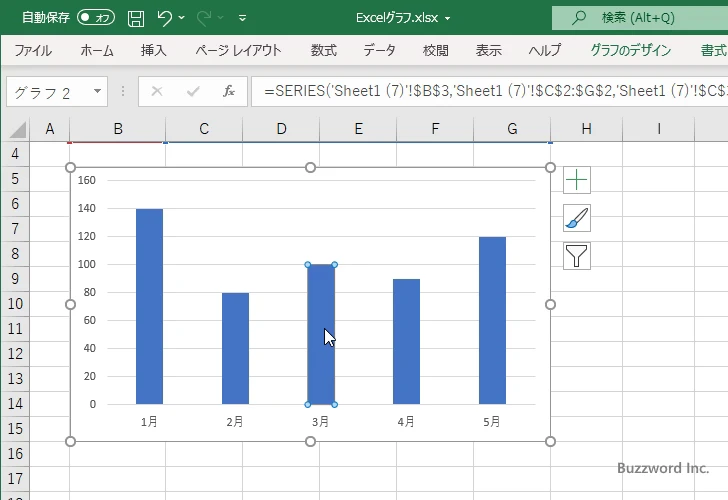Open Chart Styles paintbrush button
Screen dimensions: 728x500
point(577,218)
